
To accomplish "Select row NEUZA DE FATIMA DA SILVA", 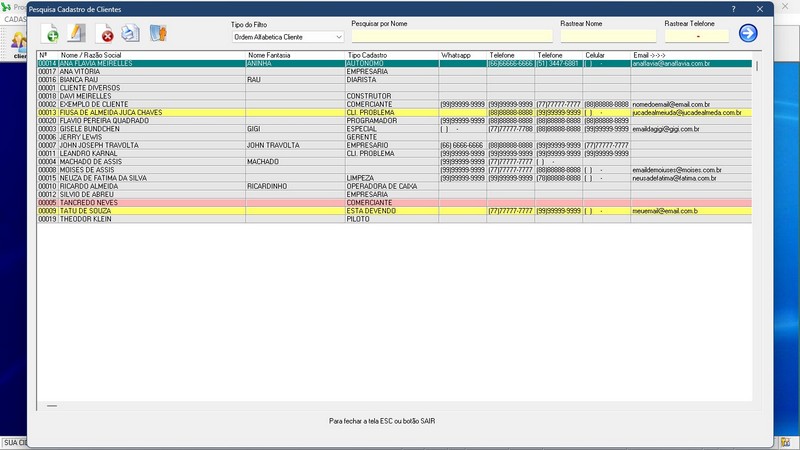I will pyautogui.click(x=394, y=178).
